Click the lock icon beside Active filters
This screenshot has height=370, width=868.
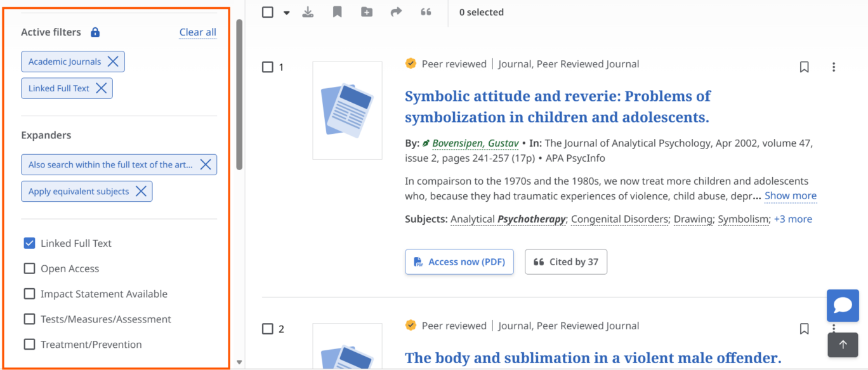[x=95, y=32]
